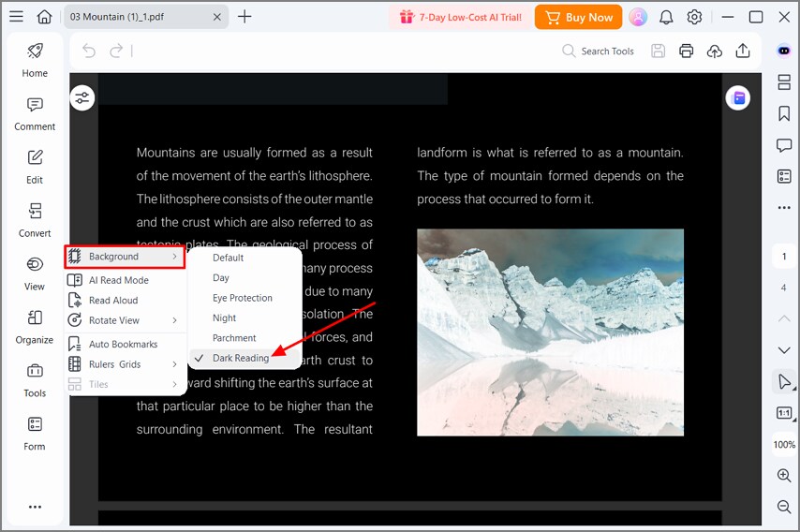This screenshot has height=532, width=800.
Task: Zoom in on the document
Action: [x=784, y=476]
